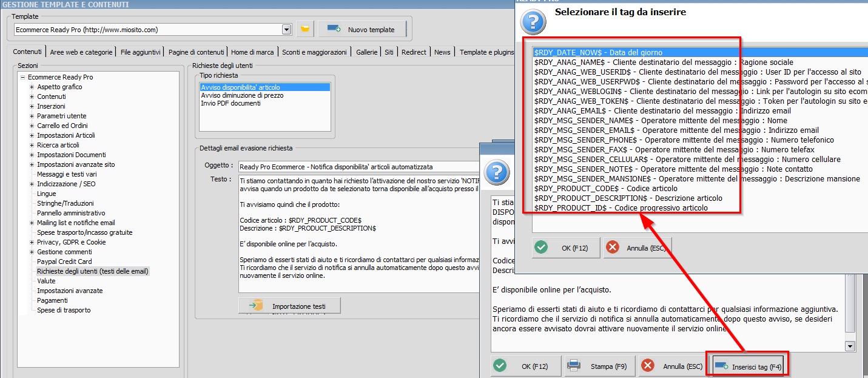Expand the Gestione commenti node
Viewport: 868px width, 378px height.
pos(32,252)
